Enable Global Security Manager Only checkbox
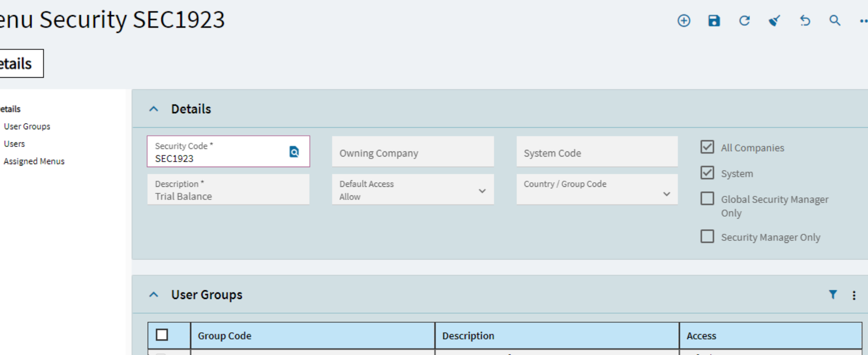Image resolution: width=868 pixels, height=355 pixels. click(707, 198)
